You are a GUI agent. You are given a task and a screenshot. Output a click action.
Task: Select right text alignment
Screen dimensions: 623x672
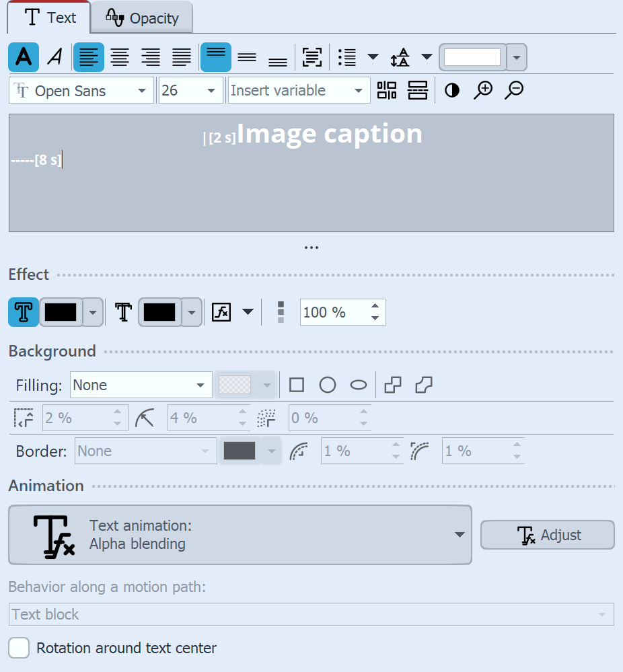151,57
